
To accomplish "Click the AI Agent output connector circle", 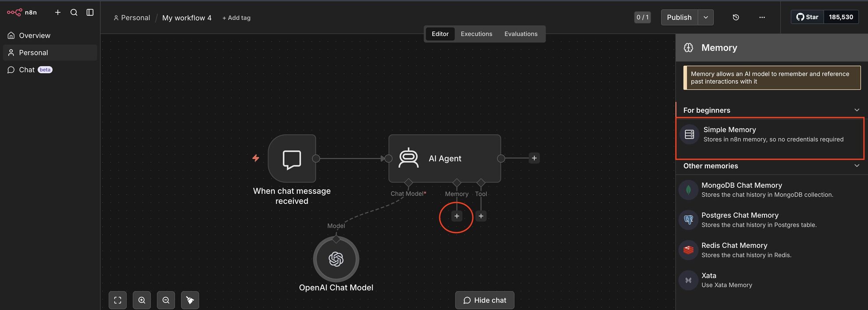I will click(x=501, y=158).
